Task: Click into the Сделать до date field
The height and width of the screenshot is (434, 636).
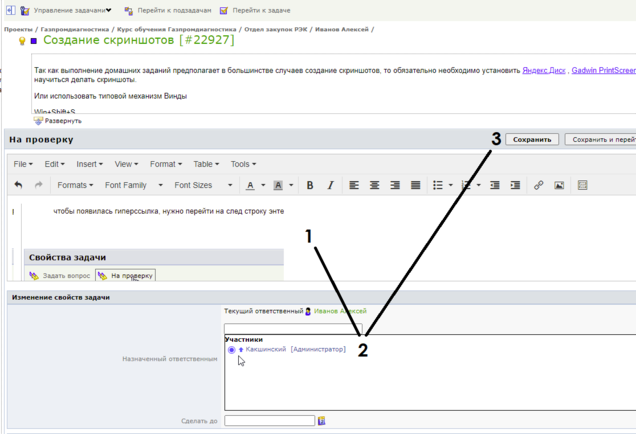Action: tap(269, 421)
